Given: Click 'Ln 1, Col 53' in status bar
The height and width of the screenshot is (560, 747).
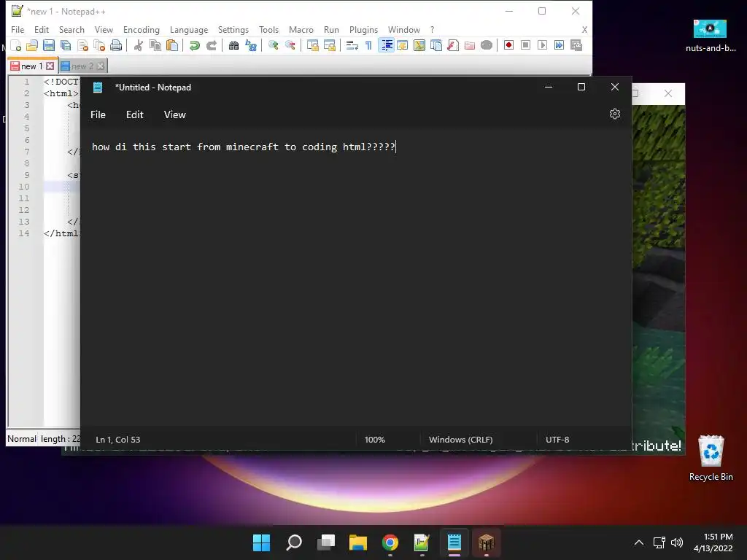Looking at the screenshot, I should pos(118,440).
